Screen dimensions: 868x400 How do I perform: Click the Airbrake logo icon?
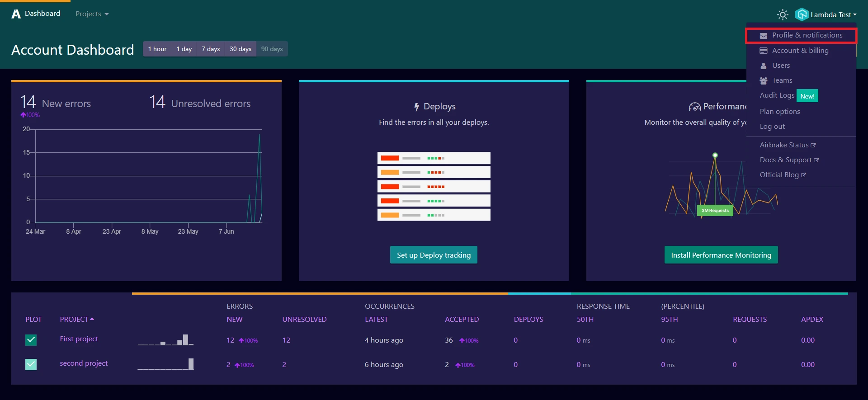pyautogui.click(x=16, y=14)
